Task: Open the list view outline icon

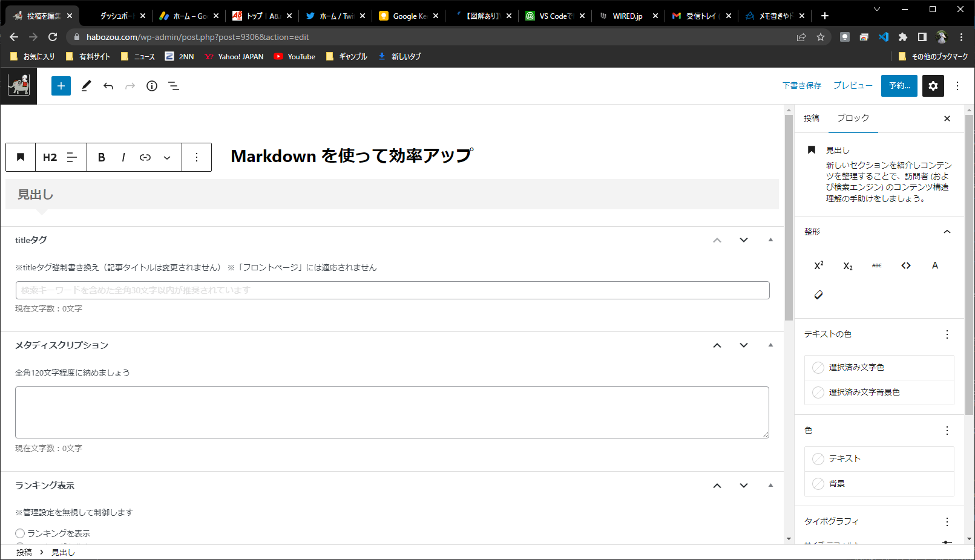Action: [x=174, y=86]
